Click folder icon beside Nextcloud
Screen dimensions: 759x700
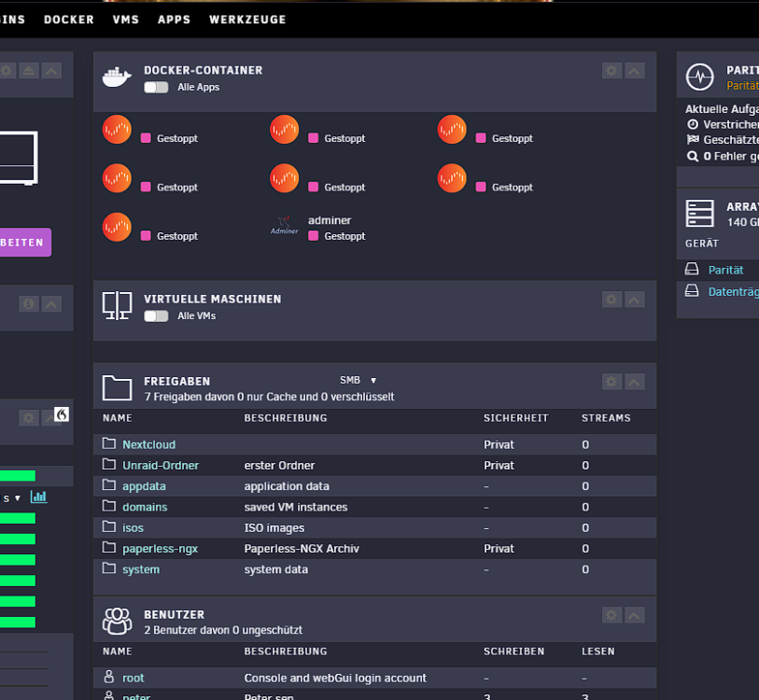click(x=109, y=443)
